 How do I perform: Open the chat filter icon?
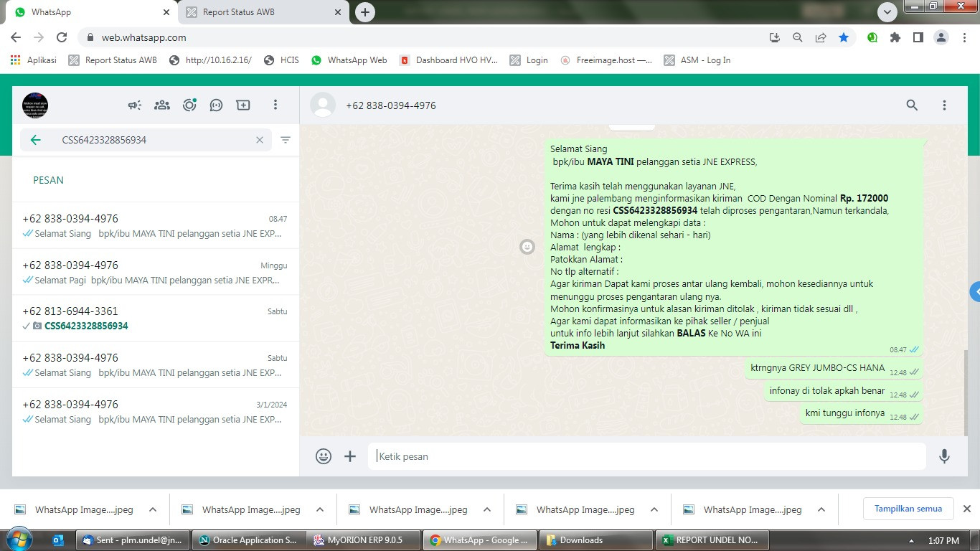tap(286, 140)
